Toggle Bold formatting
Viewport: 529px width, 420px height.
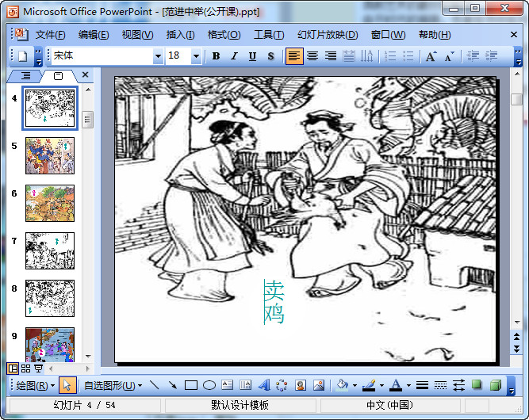click(x=217, y=56)
